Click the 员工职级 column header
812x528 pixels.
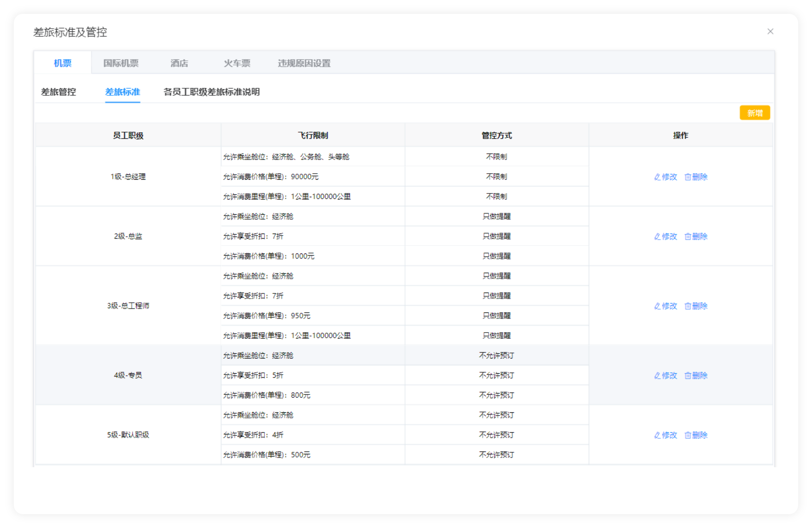pos(128,135)
